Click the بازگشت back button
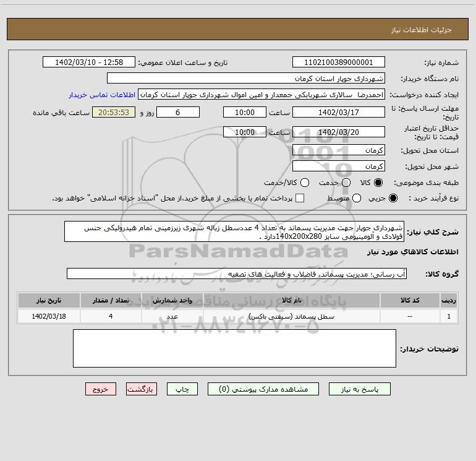476x461 pixels. 142,389
